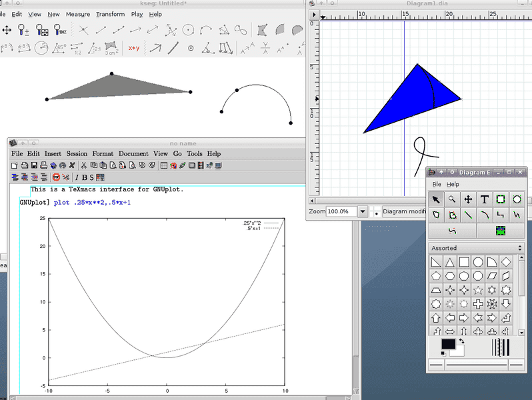The width and height of the screenshot is (532, 400).
Task: Click the circle construction tool in kseg
Action: point(189,30)
